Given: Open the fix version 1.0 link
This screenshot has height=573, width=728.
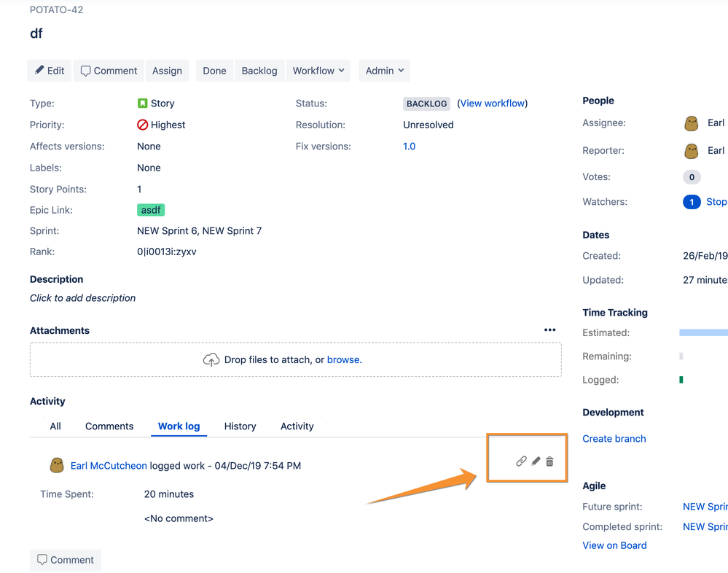Looking at the screenshot, I should coord(409,147).
